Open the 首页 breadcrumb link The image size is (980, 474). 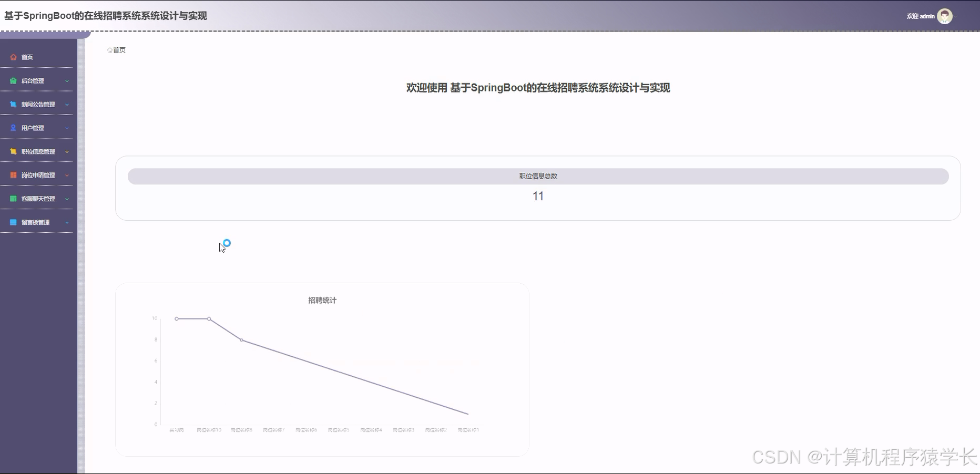[118, 50]
